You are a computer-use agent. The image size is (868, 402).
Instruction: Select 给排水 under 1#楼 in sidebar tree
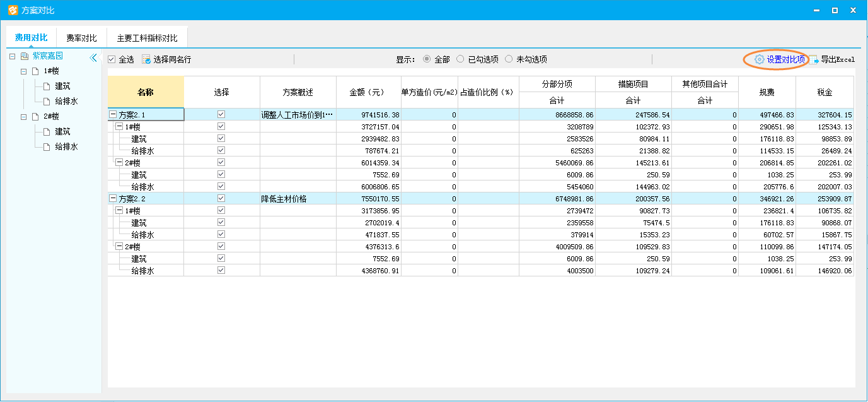66,102
